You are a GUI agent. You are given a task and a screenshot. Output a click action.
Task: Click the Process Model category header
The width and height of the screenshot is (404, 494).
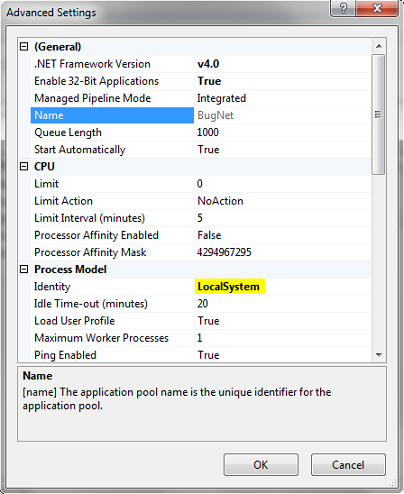(71, 269)
